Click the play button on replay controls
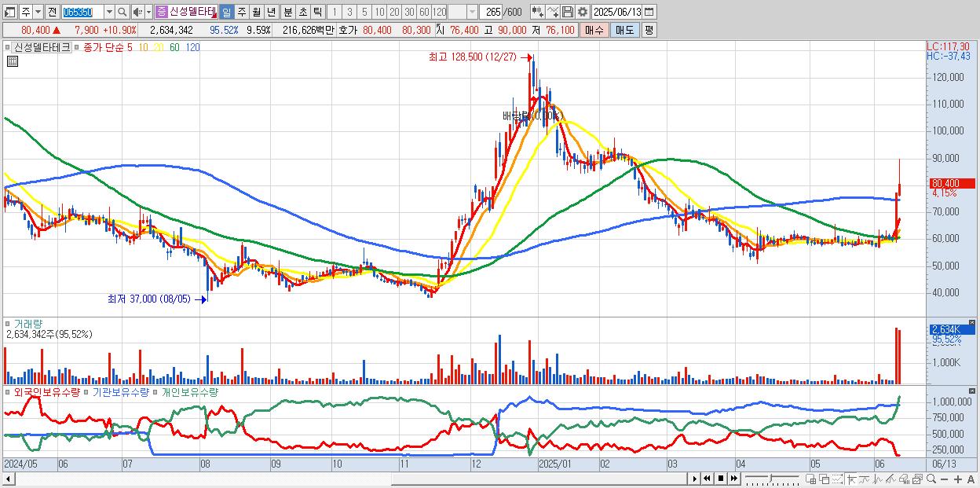This screenshot has height=488, width=980. (x=695, y=479)
